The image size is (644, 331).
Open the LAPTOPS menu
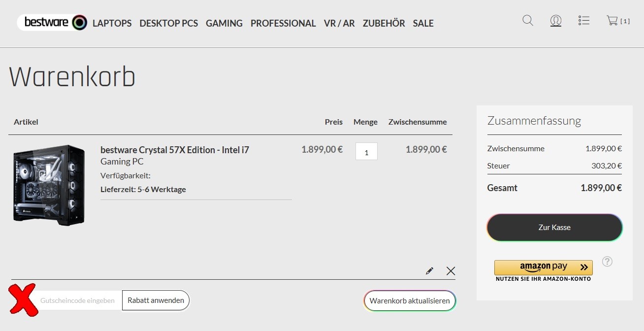click(112, 23)
